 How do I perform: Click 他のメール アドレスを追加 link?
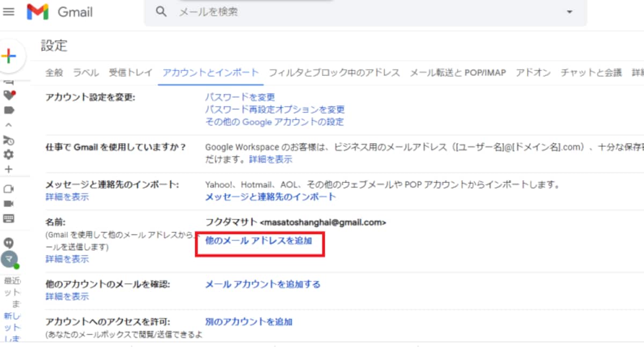(x=259, y=241)
